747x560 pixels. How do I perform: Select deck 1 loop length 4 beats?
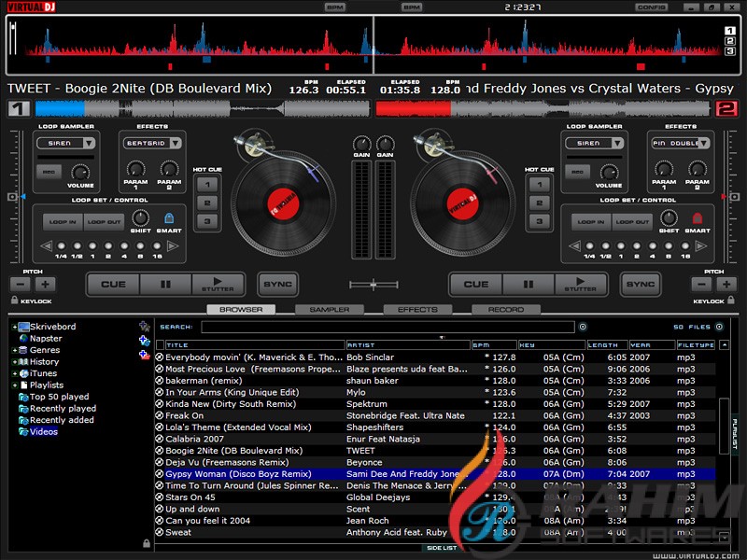coord(124,246)
